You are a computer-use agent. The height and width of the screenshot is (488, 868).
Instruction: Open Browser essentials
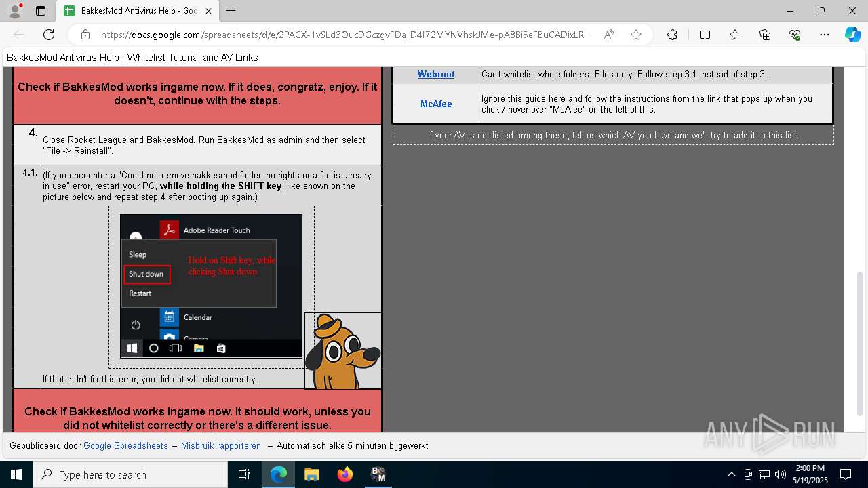click(795, 35)
